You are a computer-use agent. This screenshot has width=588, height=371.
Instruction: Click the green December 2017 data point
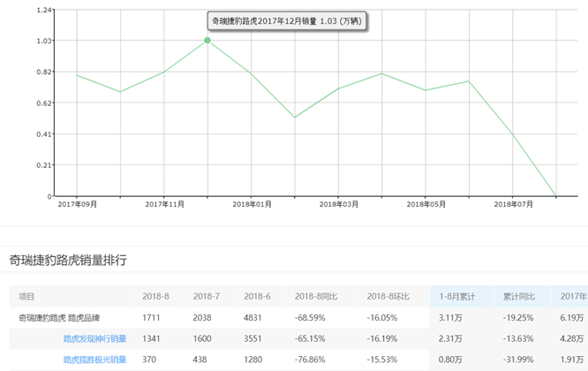point(207,41)
